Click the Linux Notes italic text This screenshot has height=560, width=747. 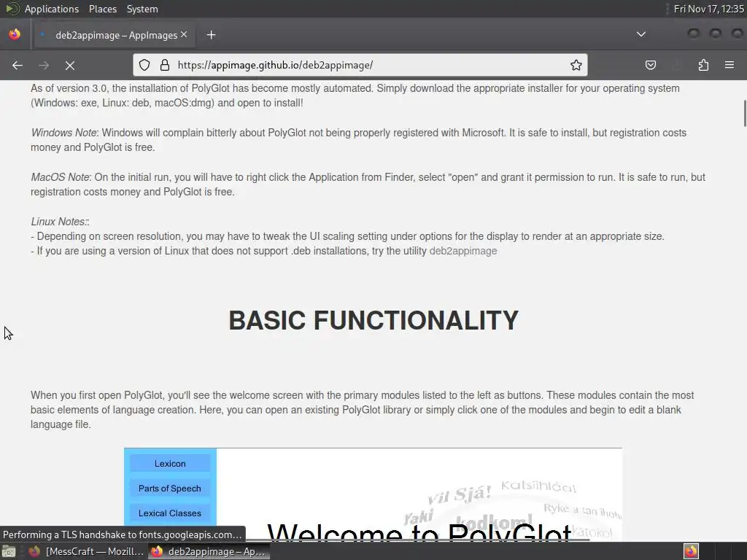tap(60, 222)
